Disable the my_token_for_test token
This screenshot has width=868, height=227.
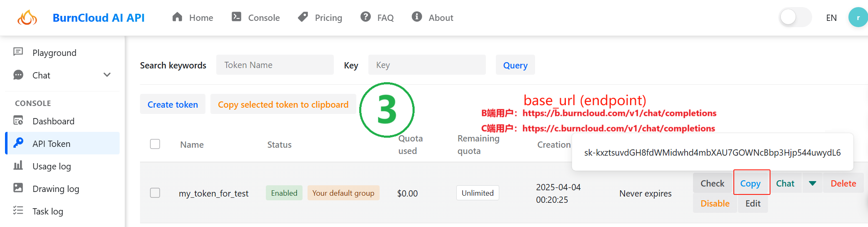pyautogui.click(x=715, y=203)
